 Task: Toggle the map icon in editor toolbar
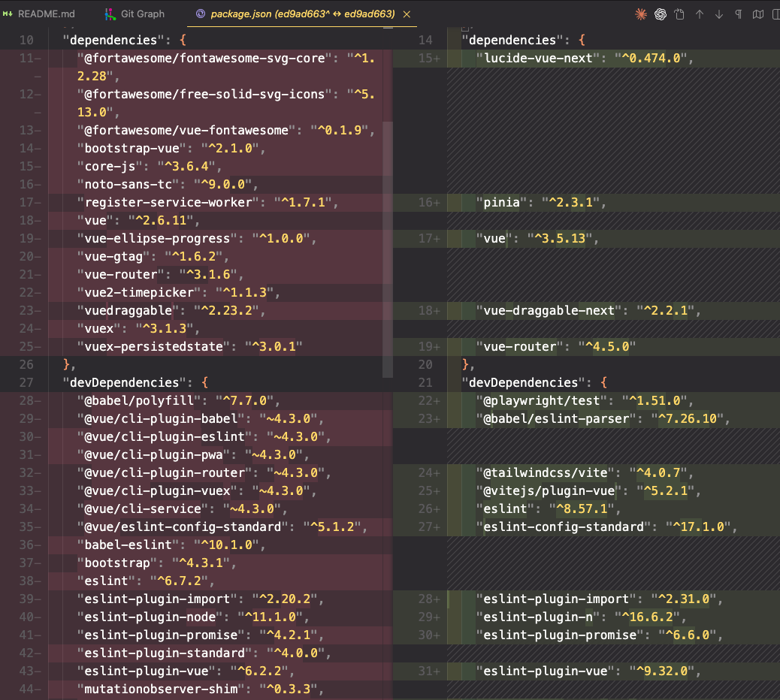(x=758, y=14)
